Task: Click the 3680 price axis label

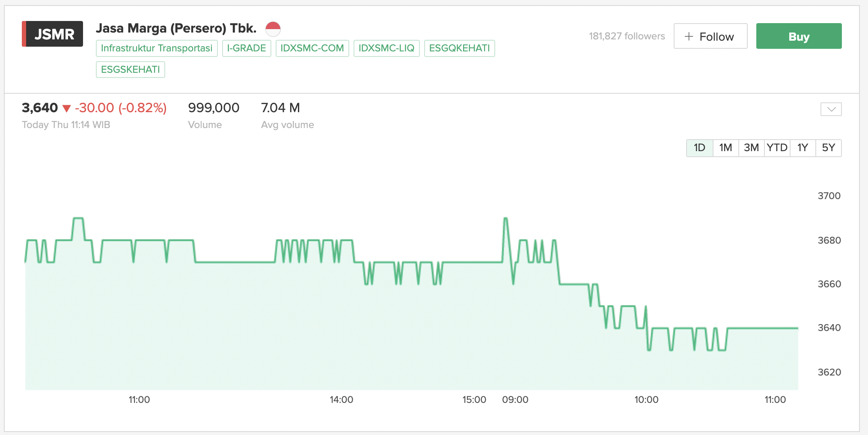Action: click(x=829, y=241)
